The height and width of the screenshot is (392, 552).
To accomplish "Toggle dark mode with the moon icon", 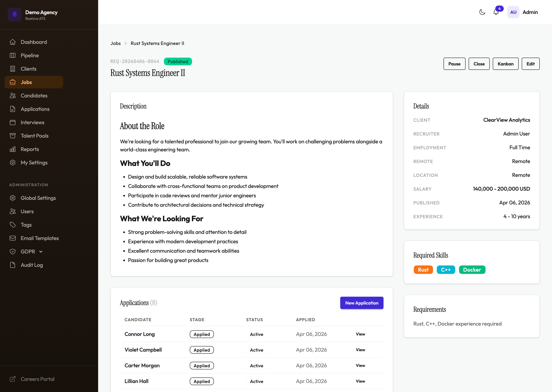I will (482, 12).
